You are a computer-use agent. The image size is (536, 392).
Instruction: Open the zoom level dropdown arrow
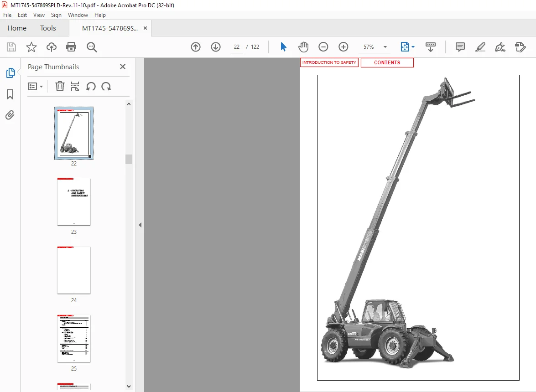point(385,47)
